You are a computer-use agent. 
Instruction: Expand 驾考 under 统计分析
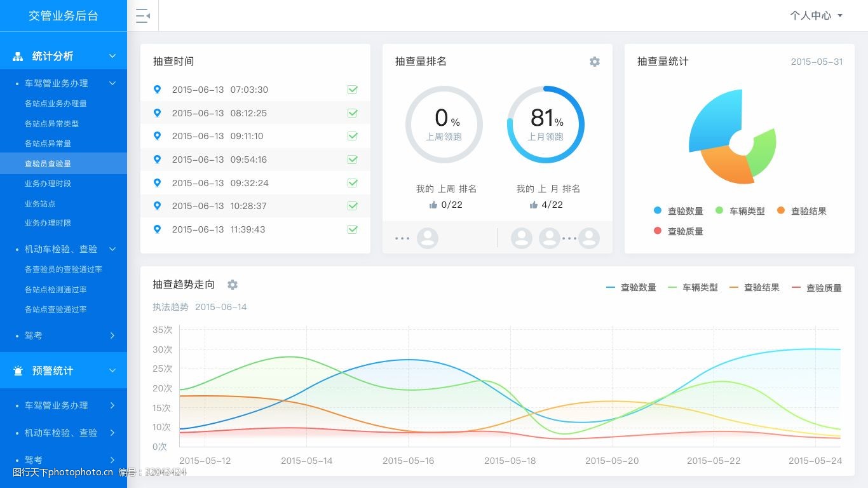(112, 335)
